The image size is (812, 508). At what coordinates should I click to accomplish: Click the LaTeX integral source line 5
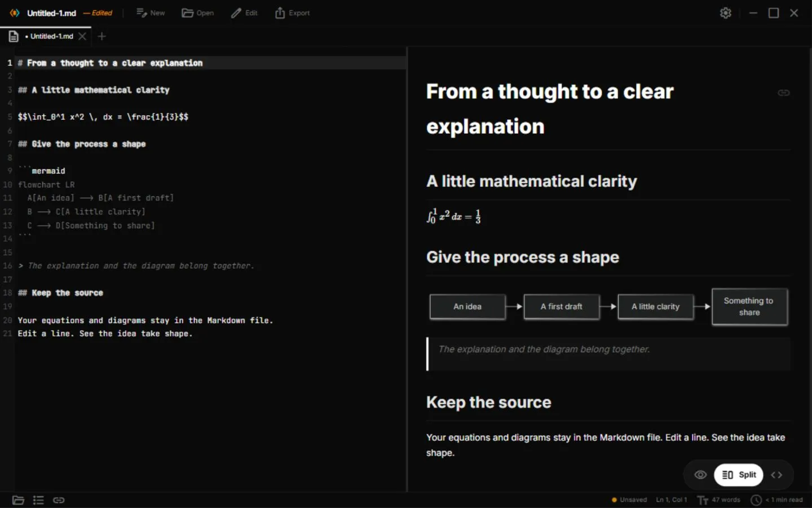click(x=103, y=117)
